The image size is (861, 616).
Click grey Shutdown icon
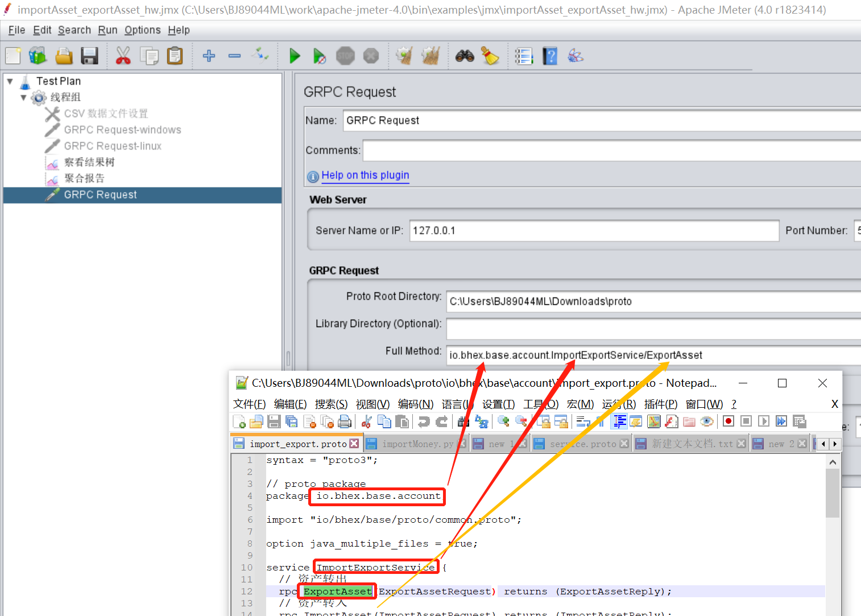click(x=371, y=56)
